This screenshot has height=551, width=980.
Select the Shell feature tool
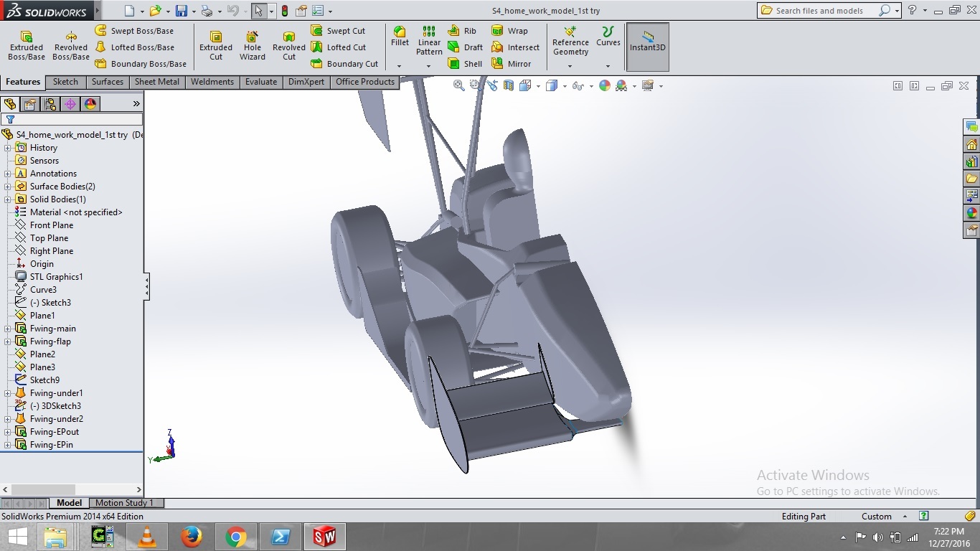(x=465, y=64)
